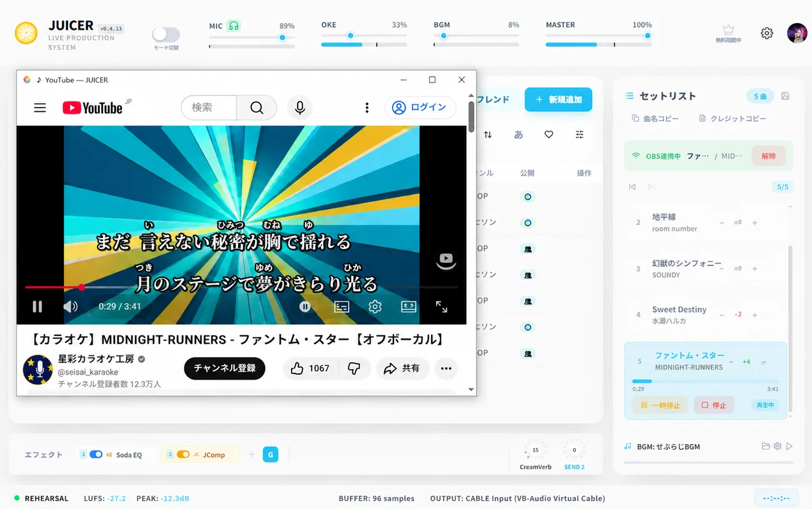Viewport: 812px width, 509px height.
Task: Adjust the BGM volume slider
Action: pos(476,36)
